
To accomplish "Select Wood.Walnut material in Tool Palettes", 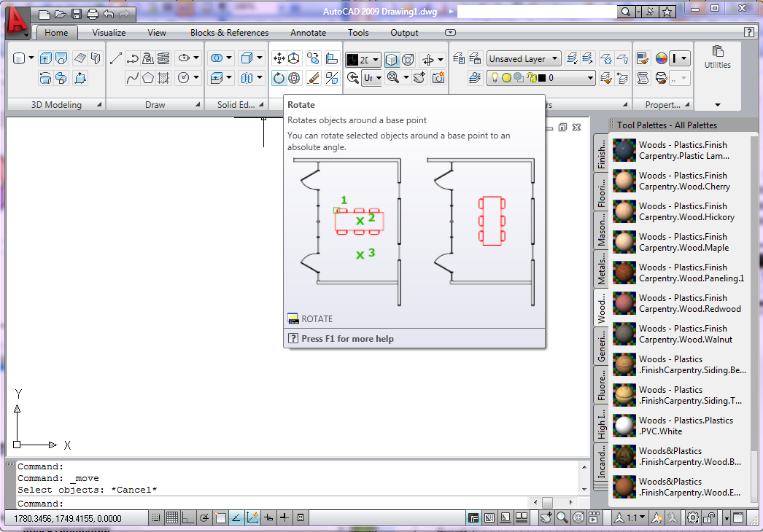I will [x=679, y=334].
